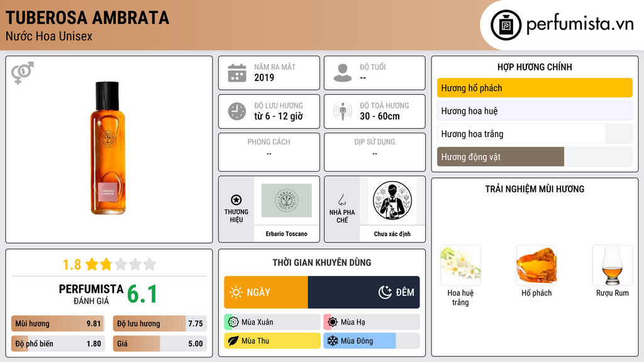Click the perfumista.vn bottle logo icon
The height and width of the screenshot is (362, 644).
[506, 25]
